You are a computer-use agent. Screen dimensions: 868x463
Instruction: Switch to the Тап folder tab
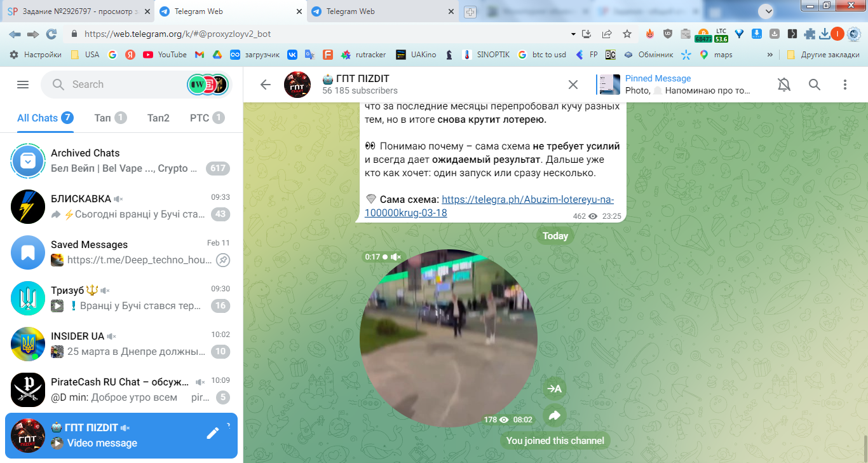(111, 118)
